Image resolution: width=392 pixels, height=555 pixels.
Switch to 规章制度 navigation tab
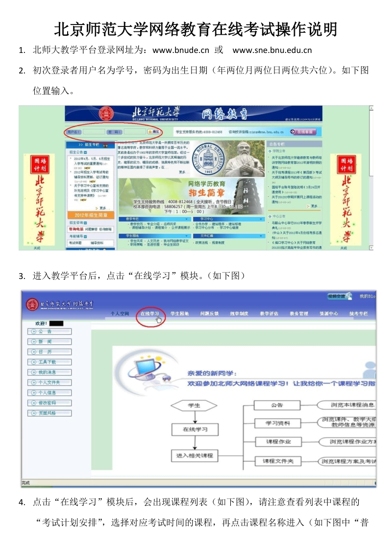pyautogui.click(x=239, y=314)
